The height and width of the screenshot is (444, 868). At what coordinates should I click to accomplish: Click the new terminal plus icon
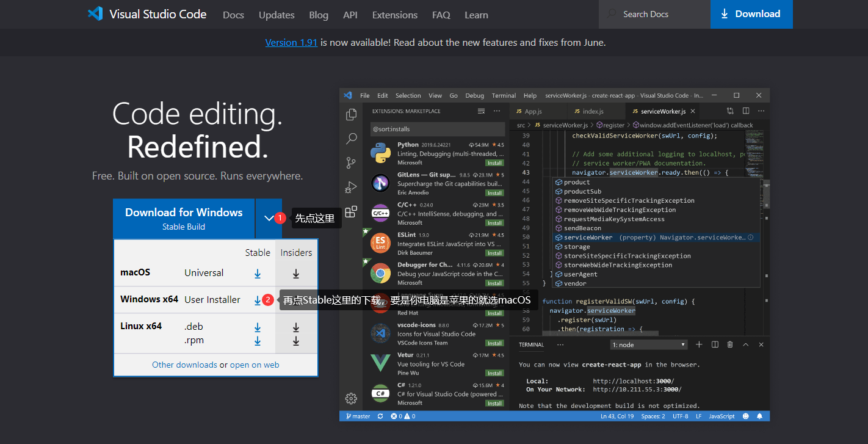pos(700,344)
